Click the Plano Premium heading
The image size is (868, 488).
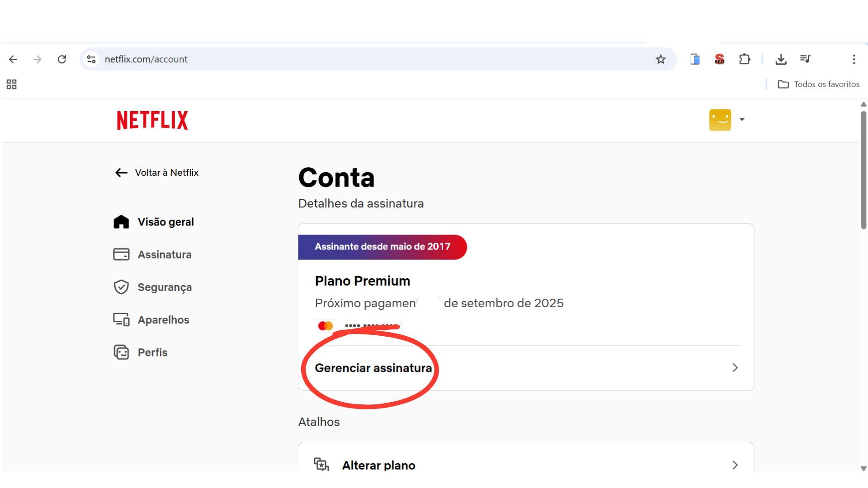(x=363, y=281)
